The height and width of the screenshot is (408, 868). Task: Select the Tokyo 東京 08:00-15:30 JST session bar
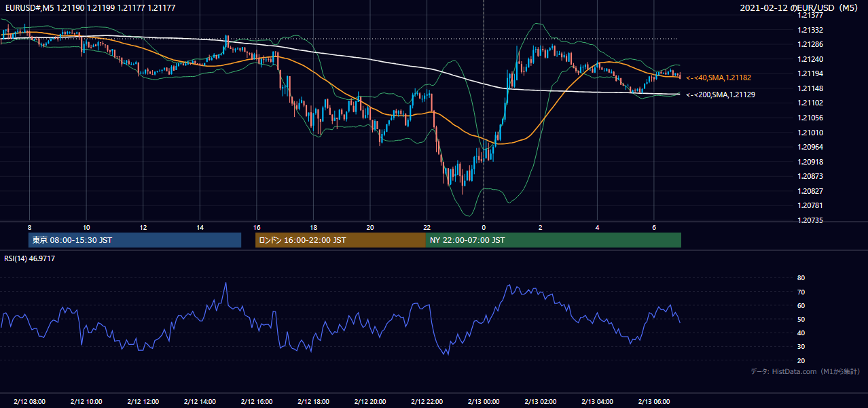(135, 240)
